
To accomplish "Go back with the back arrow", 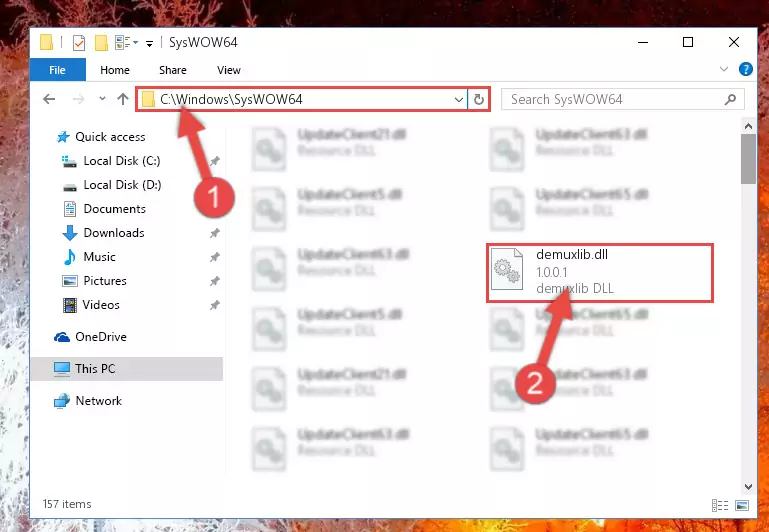I will pos(49,100).
